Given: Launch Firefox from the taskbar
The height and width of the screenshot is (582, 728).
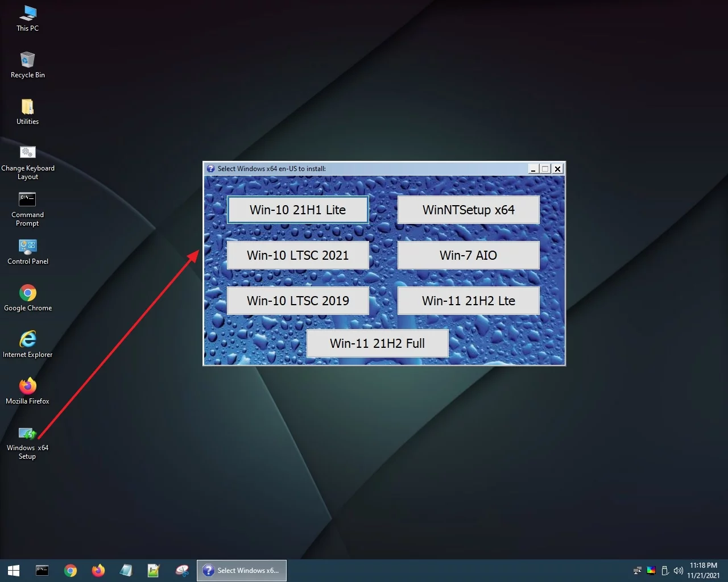Looking at the screenshot, I should pyautogui.click(x=98, y=571).
